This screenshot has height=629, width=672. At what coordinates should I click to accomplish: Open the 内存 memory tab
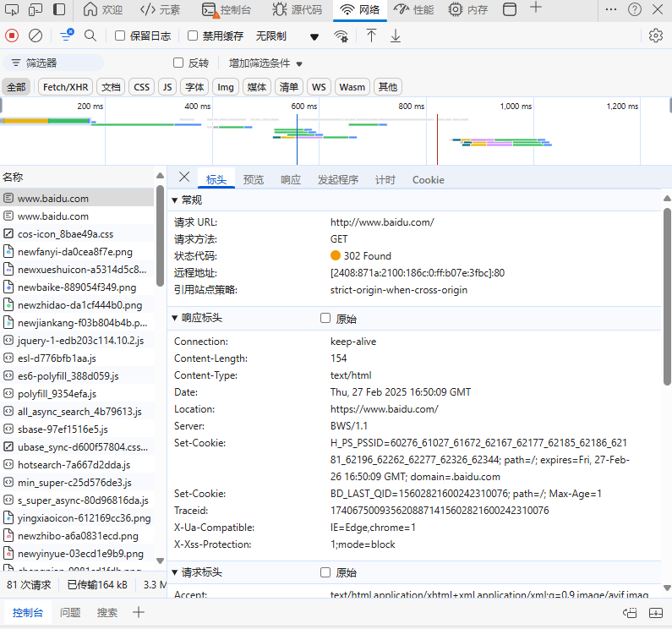[x=468, y=9]
